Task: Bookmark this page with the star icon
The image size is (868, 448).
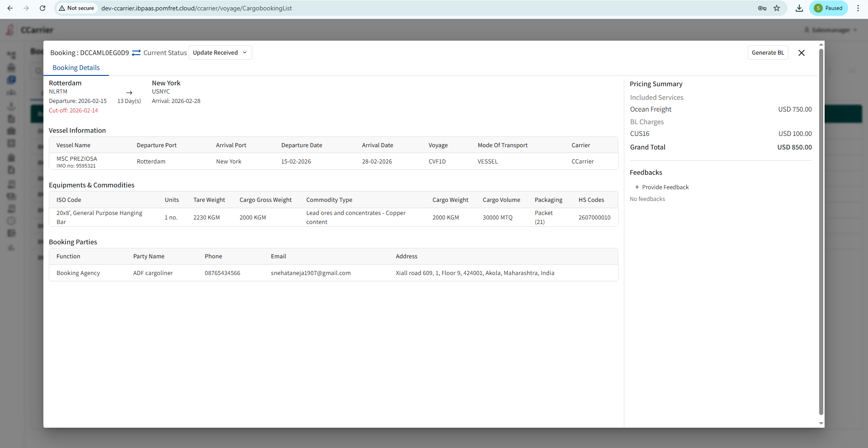Action: 777,8
